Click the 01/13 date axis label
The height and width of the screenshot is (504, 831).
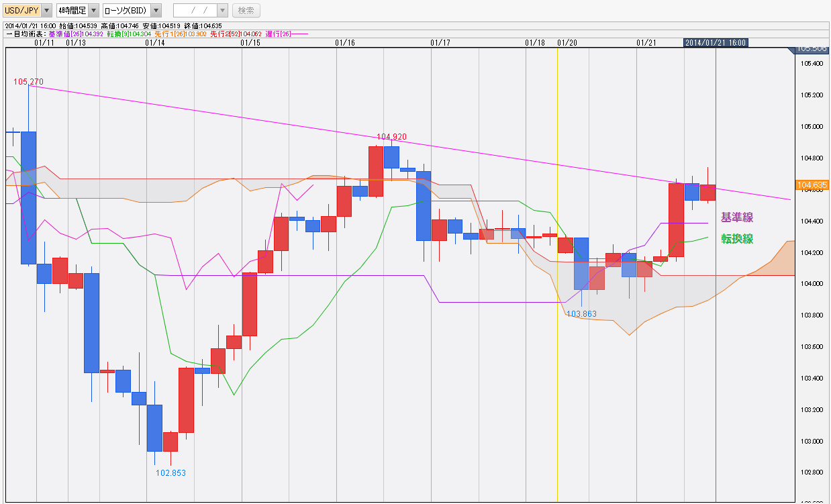coord(77,42)
